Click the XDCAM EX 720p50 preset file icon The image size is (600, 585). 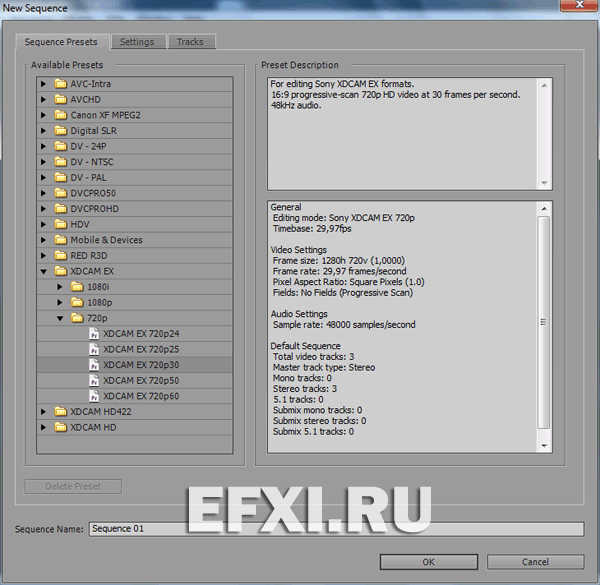point(94,380)
